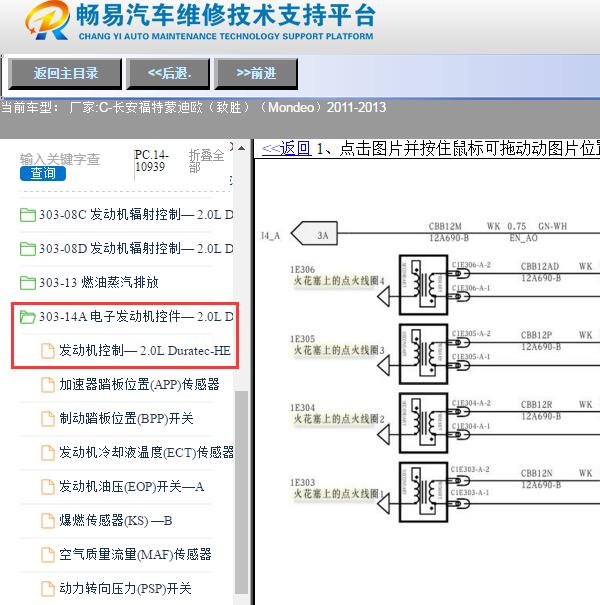Viewport: 600px width, 605px height.
Task: Click the sidebar vertical scrollbar thumb
Action: click(x=242, y=492)
